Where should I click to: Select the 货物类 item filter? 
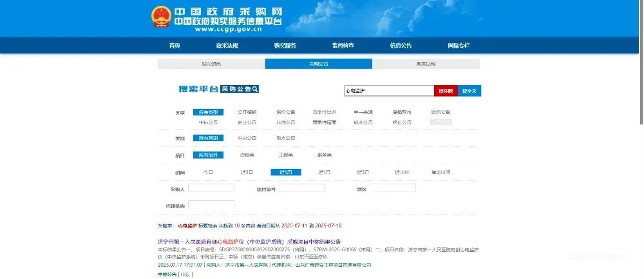(247, 155)
